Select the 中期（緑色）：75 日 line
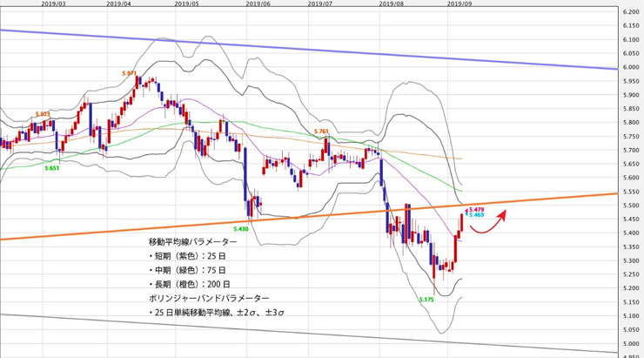 pos(187,270)
